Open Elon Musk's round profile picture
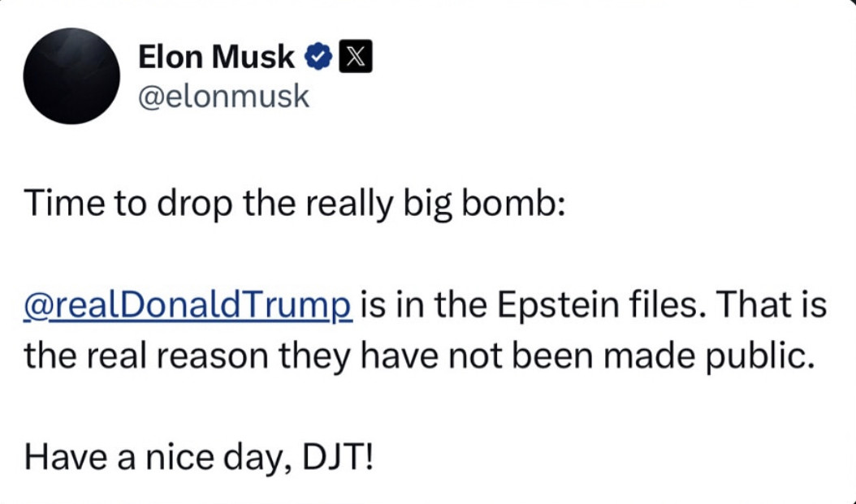The height and width of the screenshot is (504, 856). point(71,75)
